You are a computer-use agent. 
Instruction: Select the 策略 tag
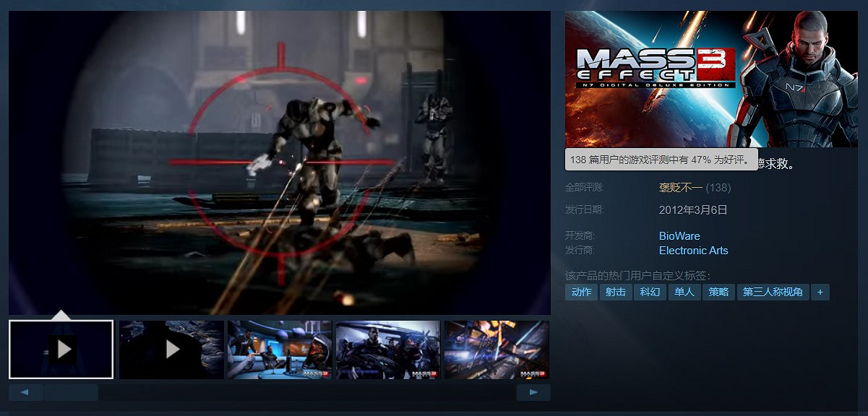tap(718, 292)
